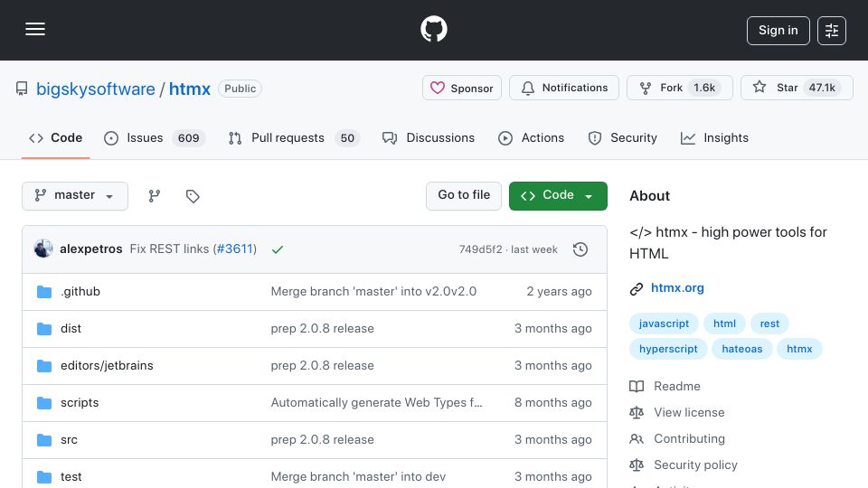
Task: Click the htmx topic tag
Action: [799, 349]
